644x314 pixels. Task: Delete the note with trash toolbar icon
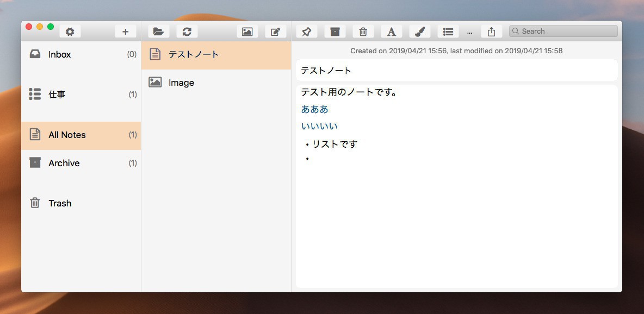363,32
